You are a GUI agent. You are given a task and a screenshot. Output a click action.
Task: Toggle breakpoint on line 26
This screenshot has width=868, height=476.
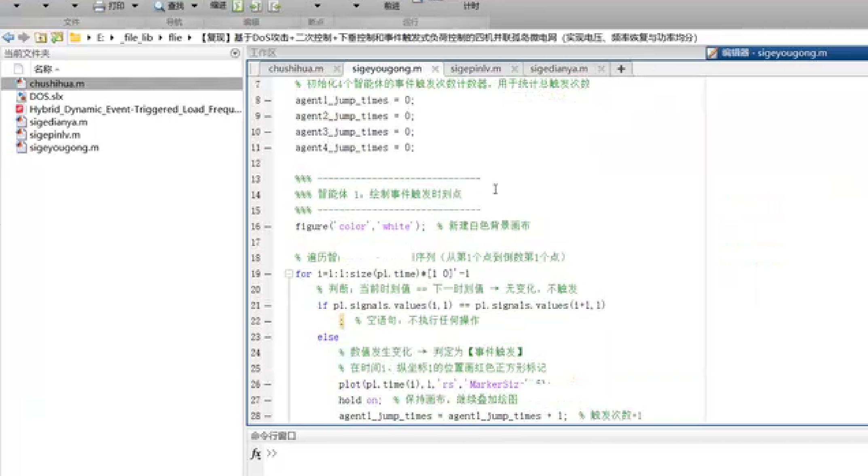268,385
